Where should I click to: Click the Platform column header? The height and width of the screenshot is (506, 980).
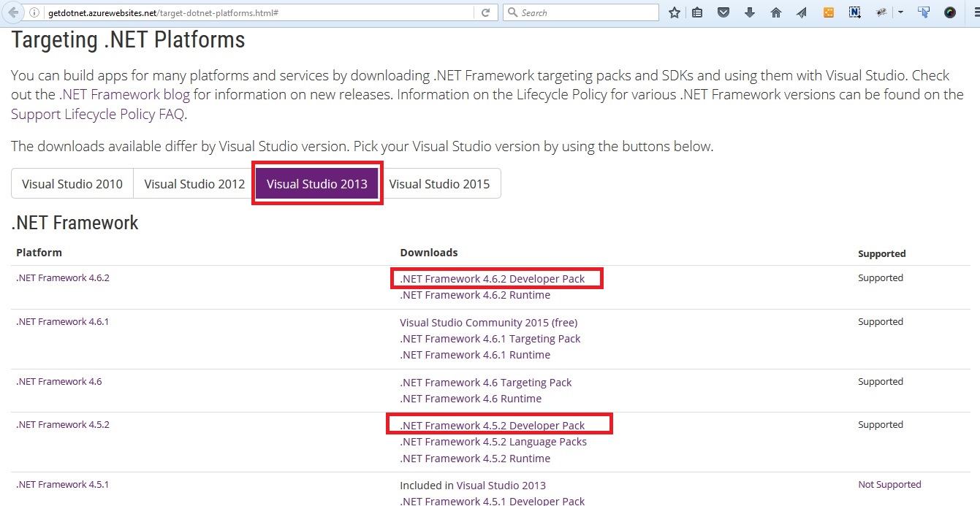pos(39,253)
